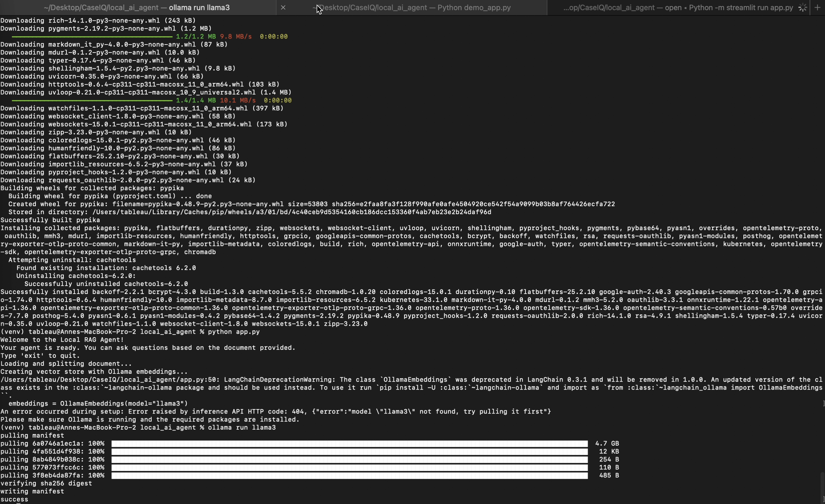Click the app.py:50 deprecation warning file path
The image size is (825, 504).
click(x=109, y=380)
